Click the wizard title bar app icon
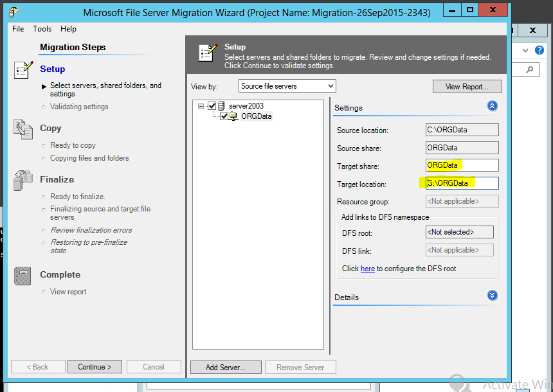 pyautogui.click(x=14, y=12)
